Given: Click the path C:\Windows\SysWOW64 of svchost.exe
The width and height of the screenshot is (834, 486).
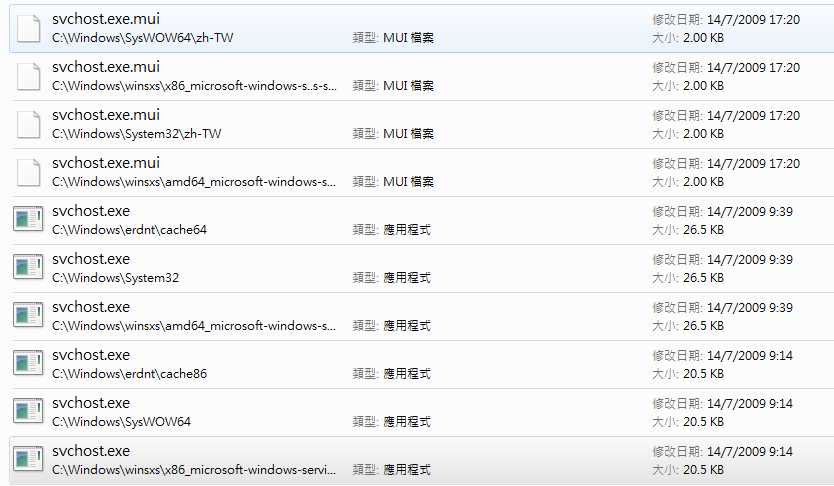Looking at the screenshot, I should coord(121,422).
